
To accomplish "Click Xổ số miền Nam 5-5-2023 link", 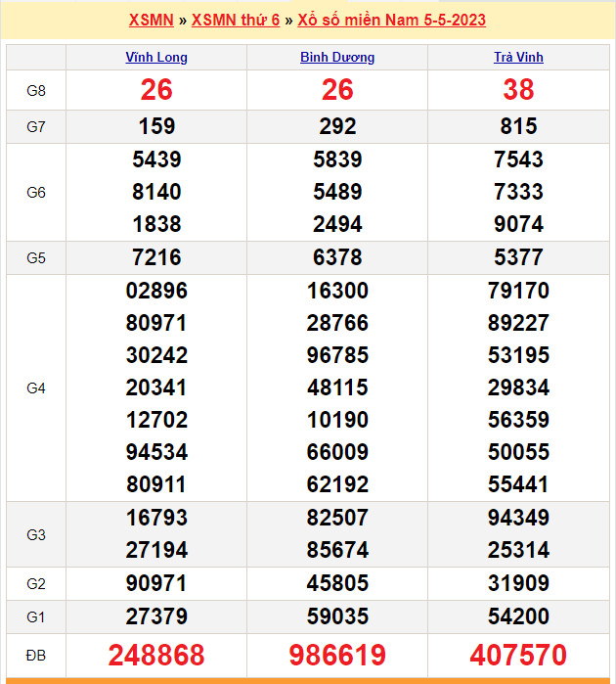I will point(391,20).
